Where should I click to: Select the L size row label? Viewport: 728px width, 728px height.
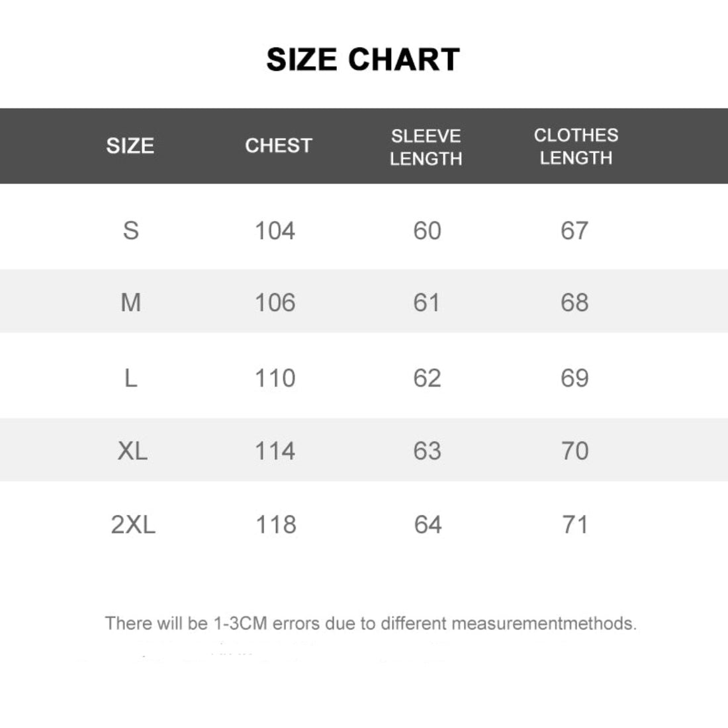pyautogui.click(x=131, y=378)
